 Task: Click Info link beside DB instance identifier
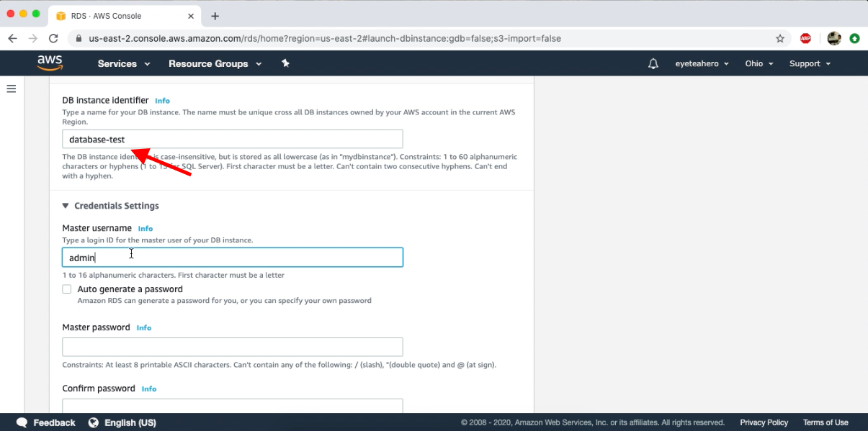click(162, 101)
